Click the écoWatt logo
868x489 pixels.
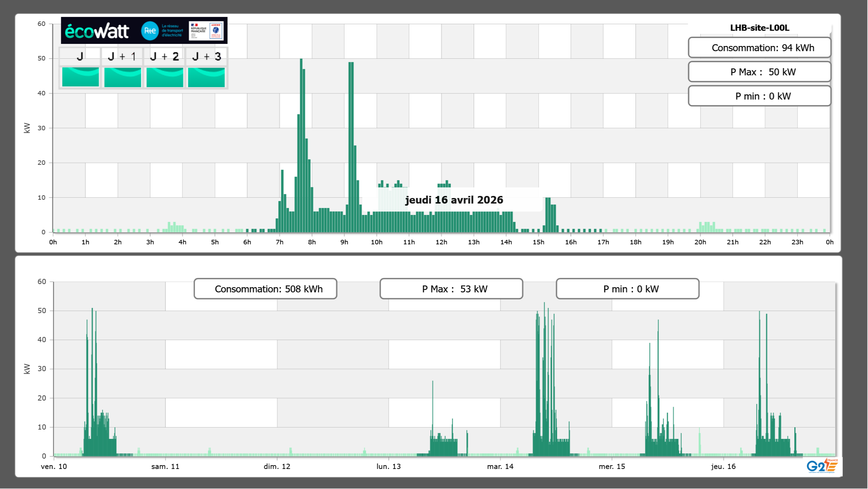pos(97,31)
